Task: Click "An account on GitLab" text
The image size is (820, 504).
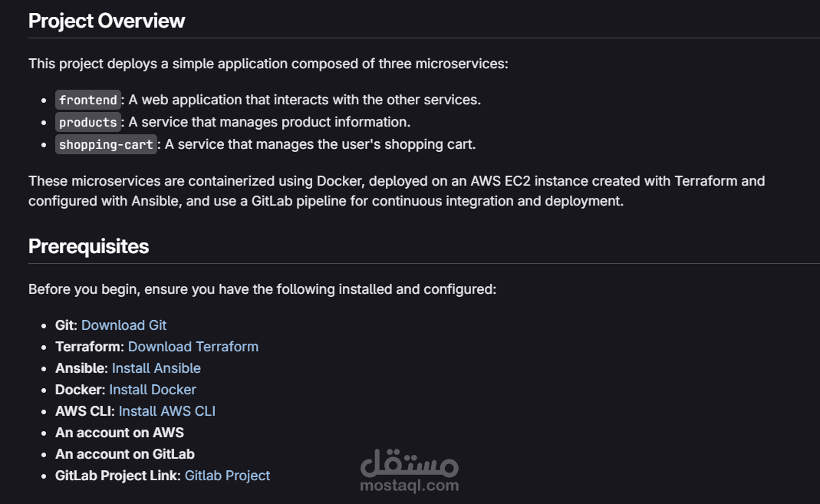Action: (125, 454)
